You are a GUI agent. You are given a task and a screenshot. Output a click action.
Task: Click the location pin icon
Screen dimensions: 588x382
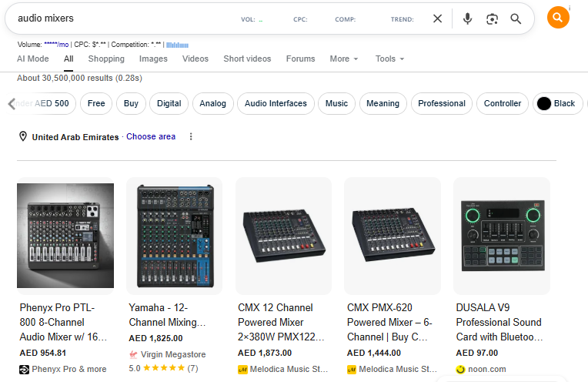23,136
